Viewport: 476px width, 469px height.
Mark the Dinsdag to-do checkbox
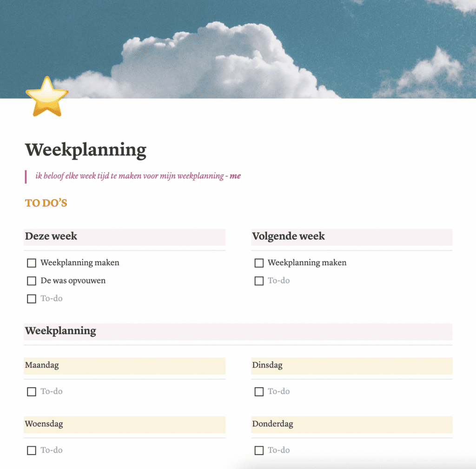tap(259, 392)
